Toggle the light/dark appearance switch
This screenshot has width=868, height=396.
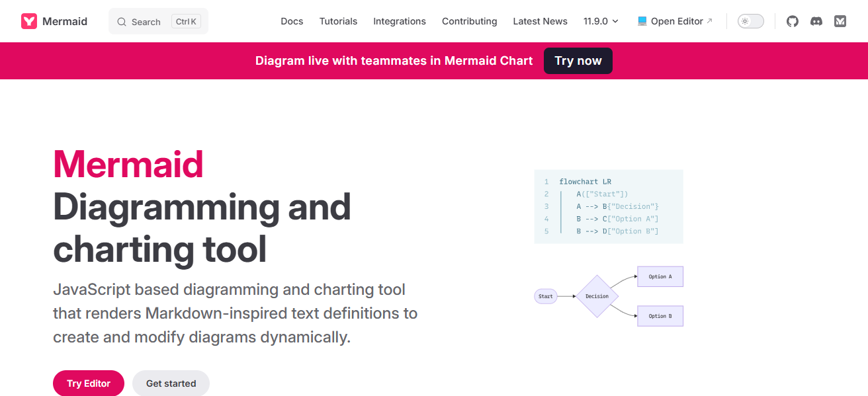pyautogui.click(x=751, y=21)
